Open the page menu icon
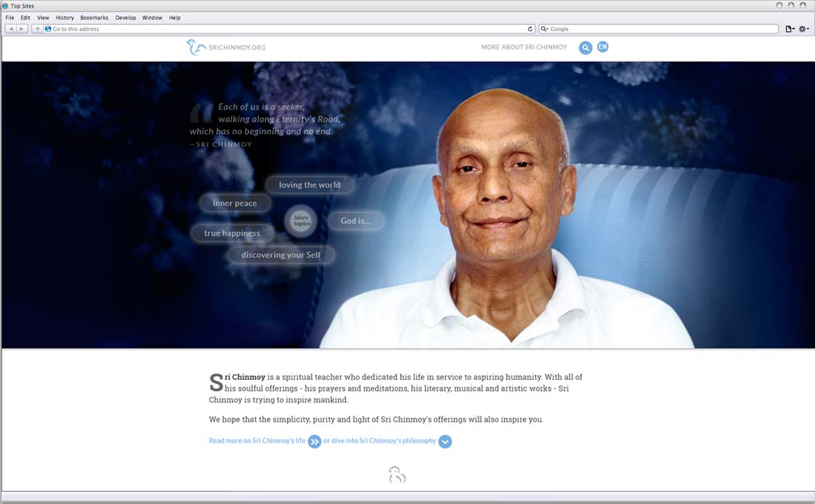The width and height of the screenshot is (815, 504). 789,29
